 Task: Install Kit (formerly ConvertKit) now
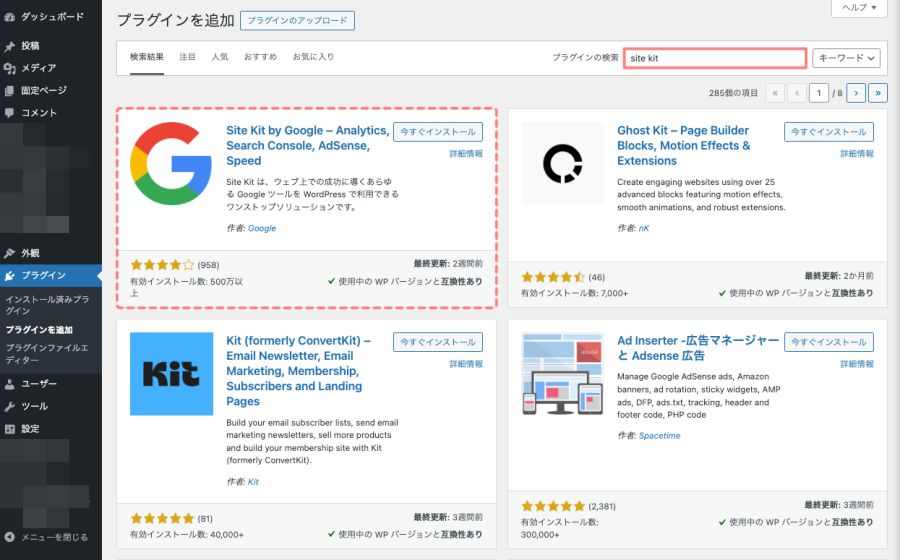[x=438, y=342]
